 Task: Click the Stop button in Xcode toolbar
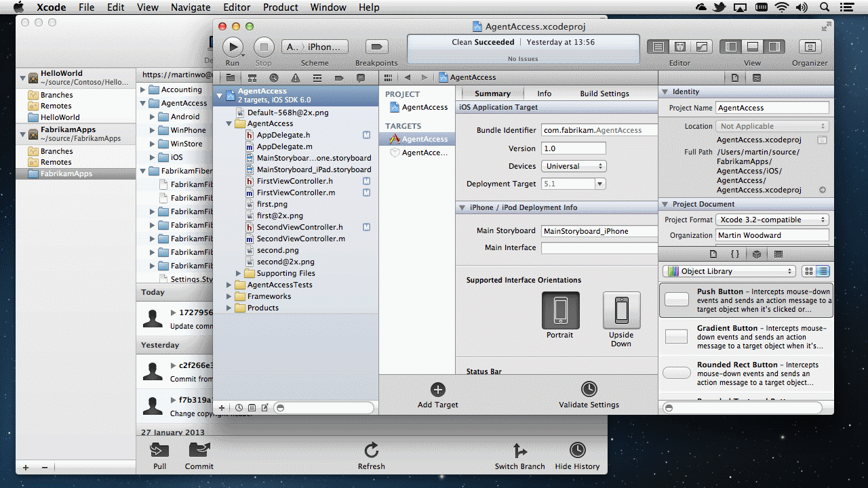pyautogui.click(x=264, y=47)
